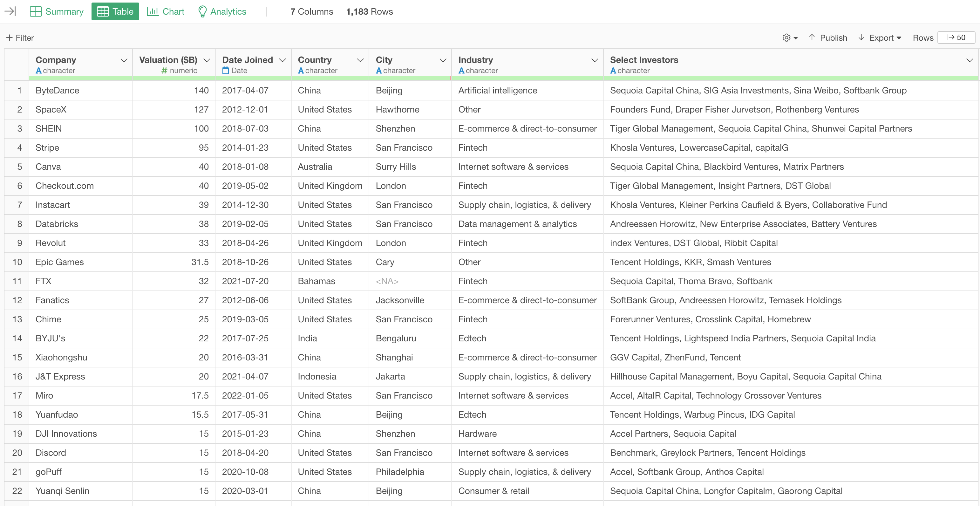
Task: Click the Bahamas country cell
Action: (330, 281)
